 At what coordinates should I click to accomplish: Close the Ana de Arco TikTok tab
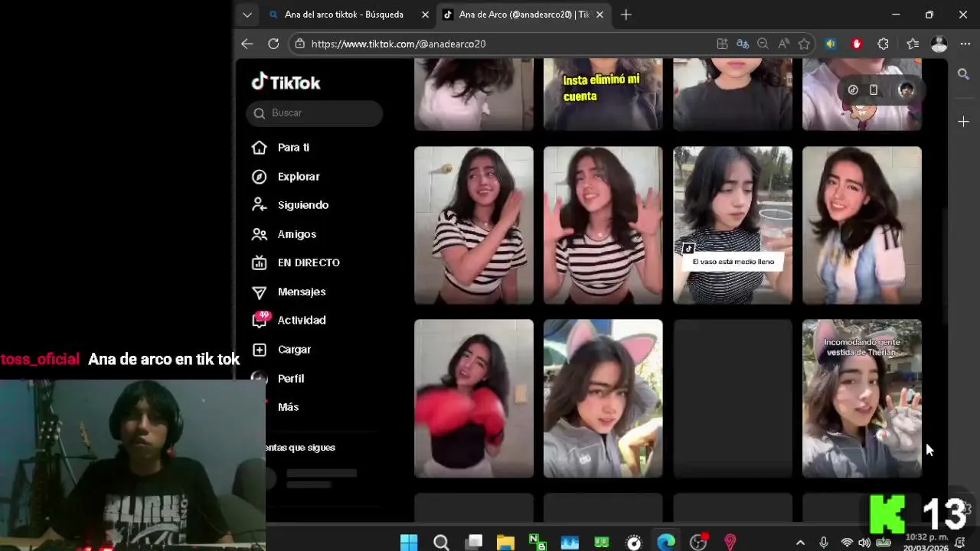click(x=599, y=15)
